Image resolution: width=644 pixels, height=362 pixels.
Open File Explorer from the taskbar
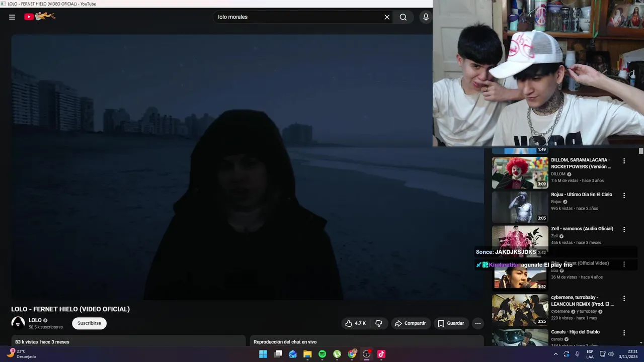307,354
